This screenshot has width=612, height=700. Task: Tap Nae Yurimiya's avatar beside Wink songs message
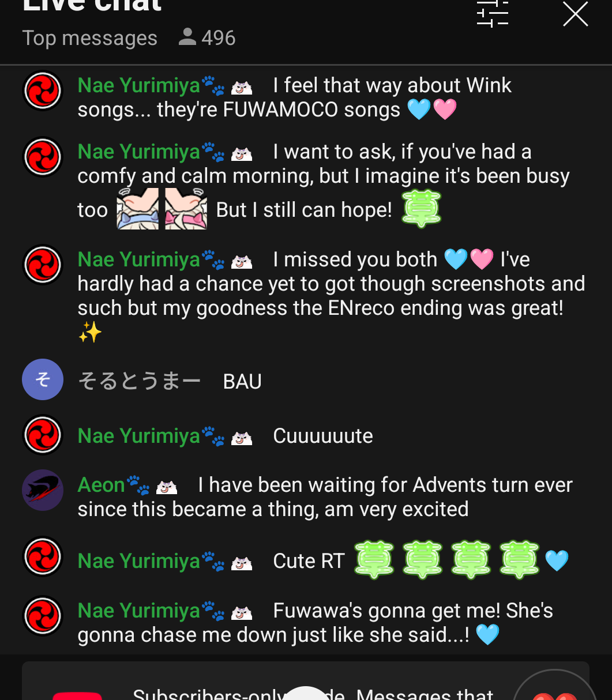(43, 91)
